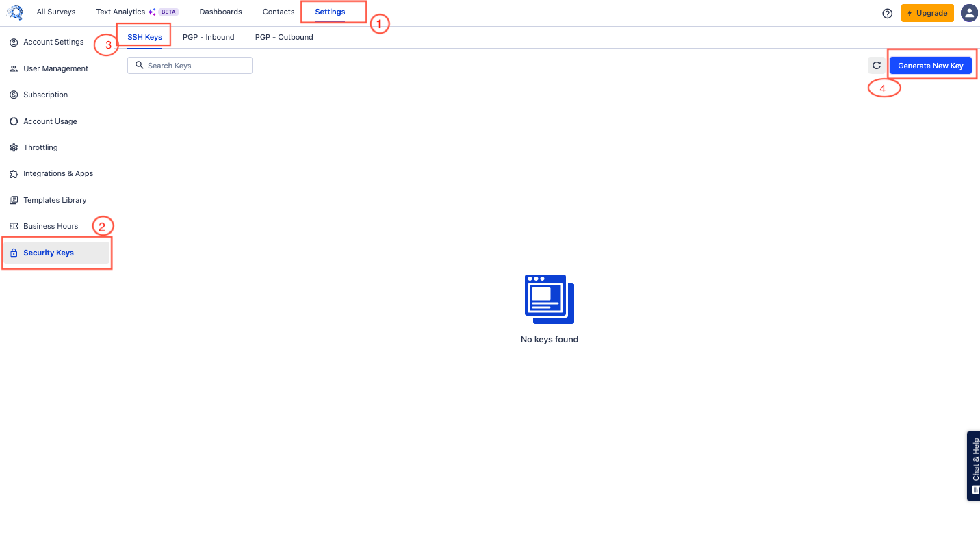980x552 pixels.
Task: Open Dashboards from top navigation
Action: point(220,12)
